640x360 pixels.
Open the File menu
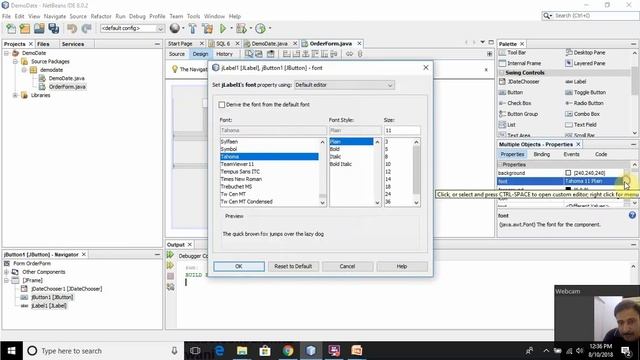(x=7, y=16)
